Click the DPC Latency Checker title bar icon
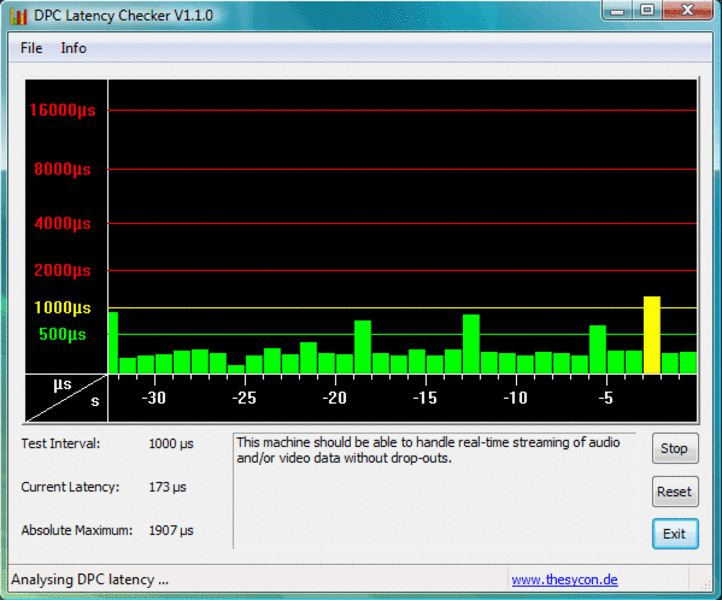The image size is (722, 600). point(18,15)
